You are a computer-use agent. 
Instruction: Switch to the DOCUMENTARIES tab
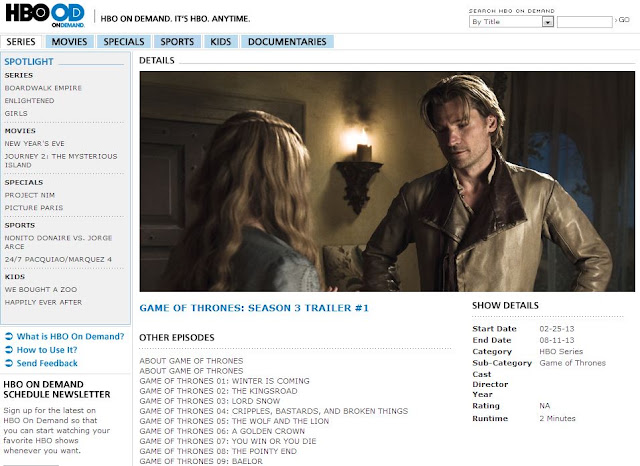coord(287,42)
